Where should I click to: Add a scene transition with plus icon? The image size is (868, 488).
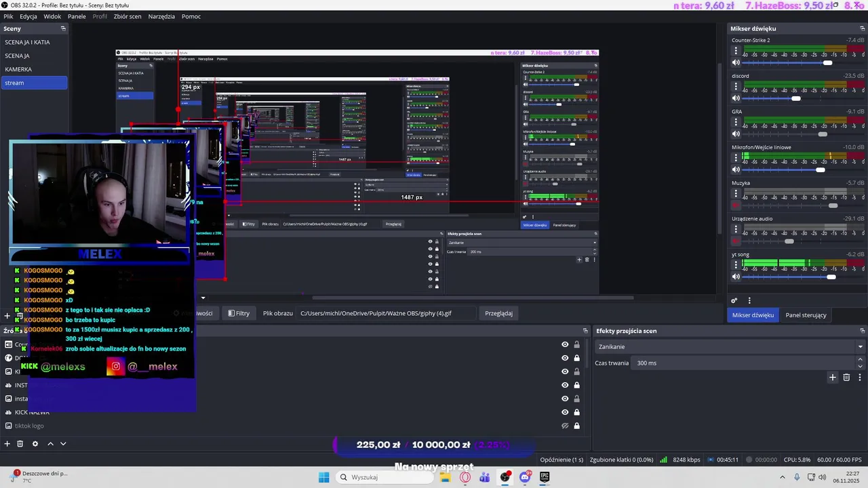(x=833, y=378)
